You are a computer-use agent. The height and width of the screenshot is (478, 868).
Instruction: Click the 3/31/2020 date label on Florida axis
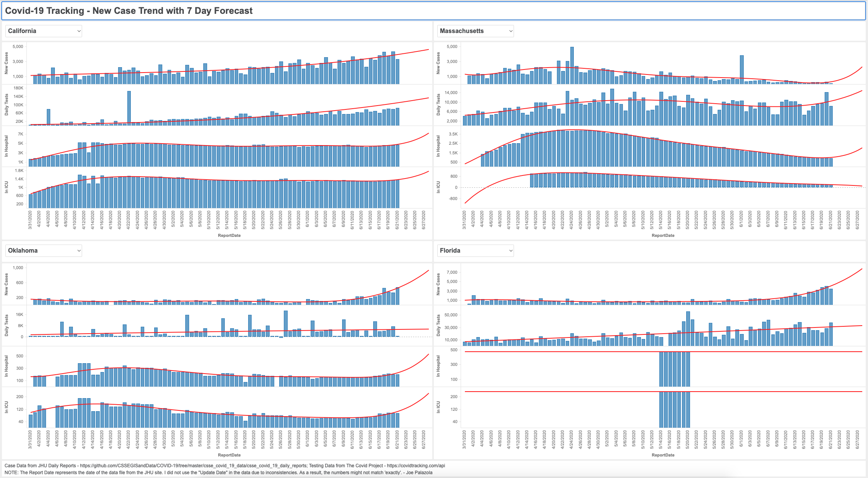[x=464, y=440]
